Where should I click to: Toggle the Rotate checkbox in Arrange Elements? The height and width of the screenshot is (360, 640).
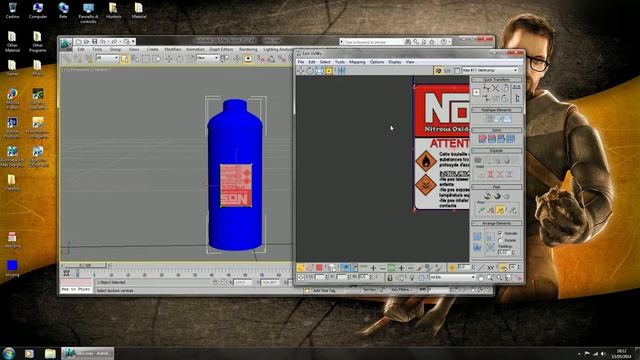coord(500,240)
